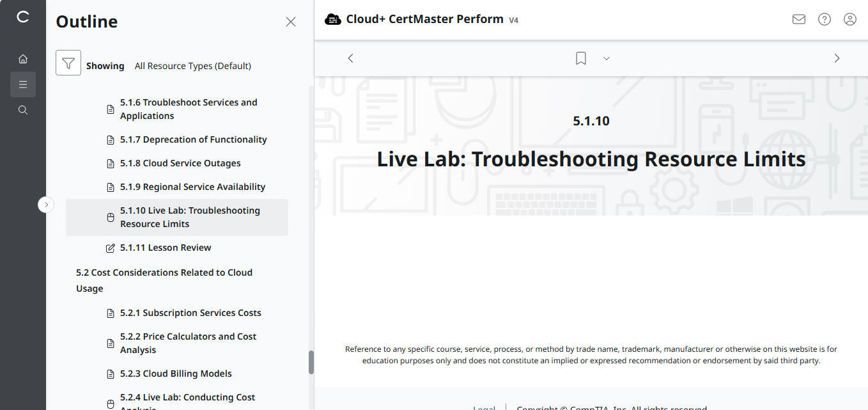Select 5.1.11 Lesson Review
This screenshot has width=868, height=410.
pyautogui.click(x=166, y=248)
